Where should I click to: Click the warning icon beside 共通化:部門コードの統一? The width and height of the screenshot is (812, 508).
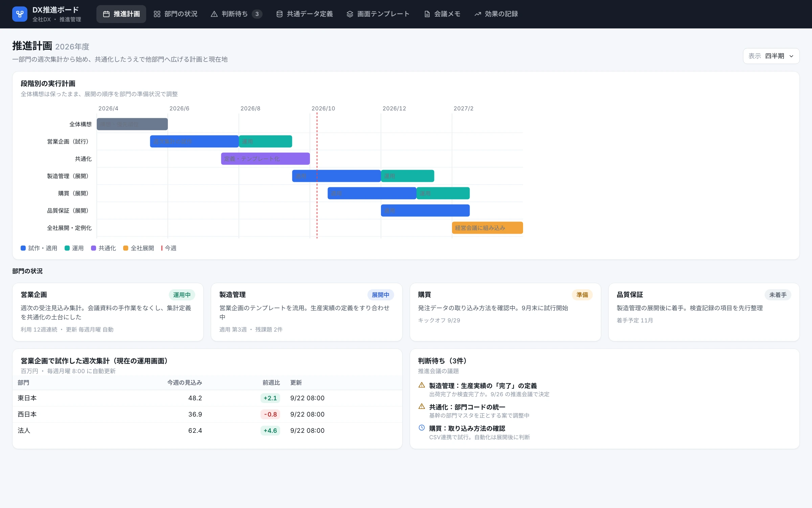[x=422, y=406]
